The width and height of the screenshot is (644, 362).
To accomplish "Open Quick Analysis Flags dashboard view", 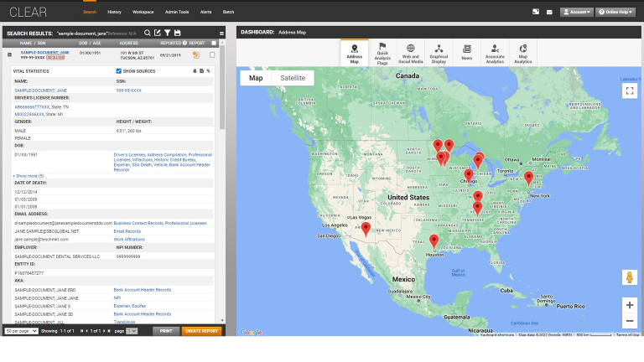I will pyautogui.click(x=382, y=53).
